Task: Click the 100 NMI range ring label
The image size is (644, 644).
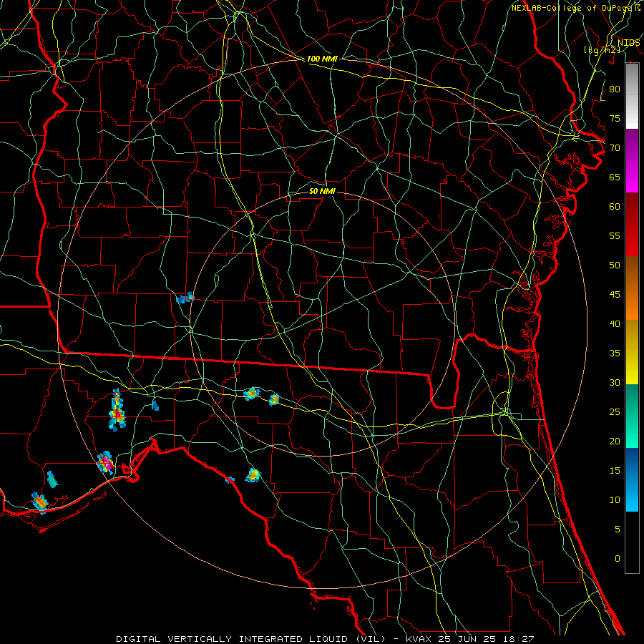Action: click(x=322, y=59)
